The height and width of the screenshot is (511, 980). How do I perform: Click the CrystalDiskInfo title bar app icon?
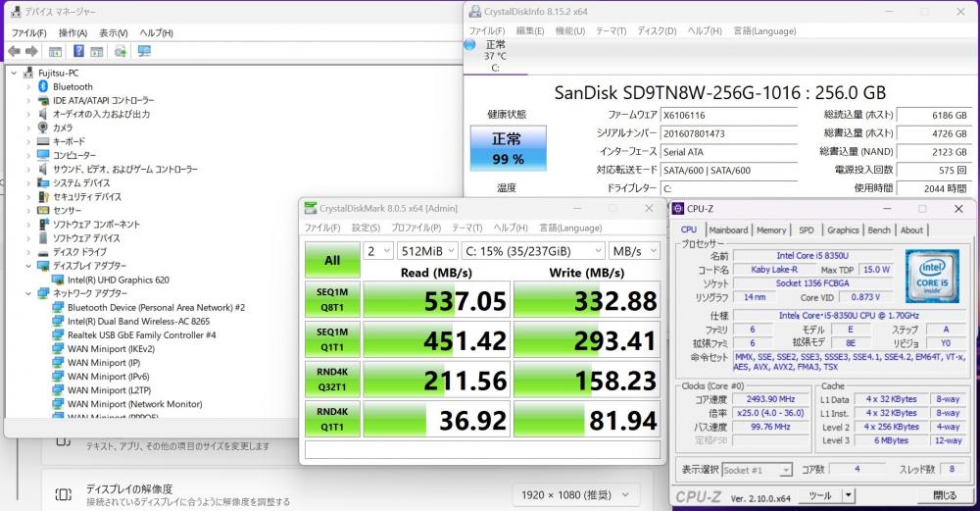[475, 11]
